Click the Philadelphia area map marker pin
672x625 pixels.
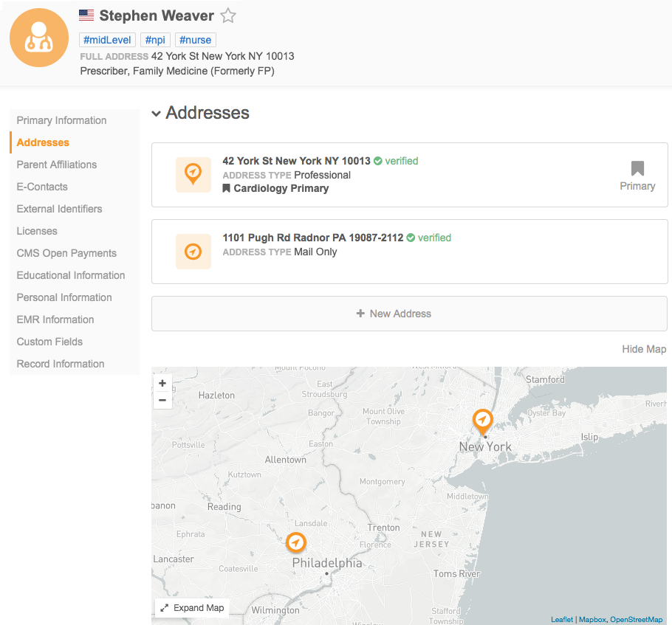click(296, 543)
